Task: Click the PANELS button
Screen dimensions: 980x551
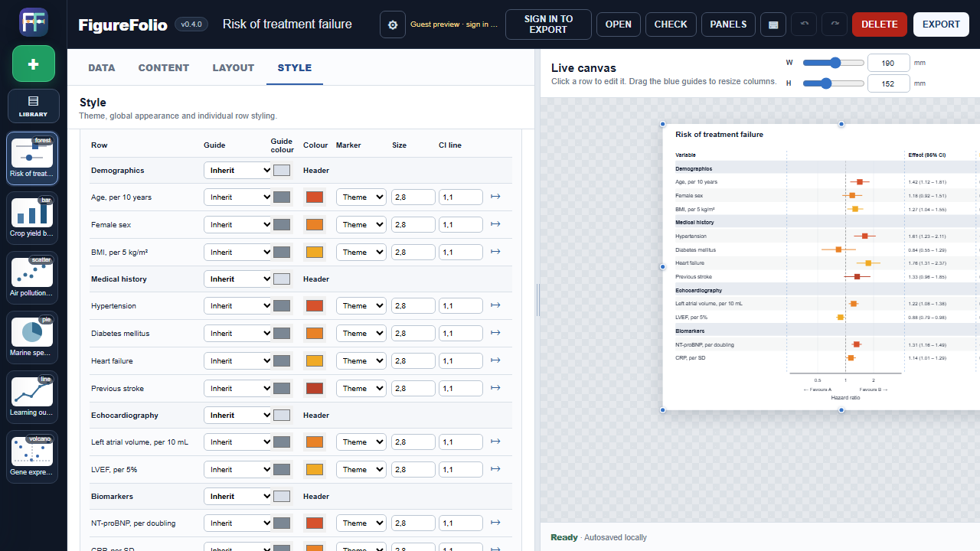Action: [x=728, y=24]
